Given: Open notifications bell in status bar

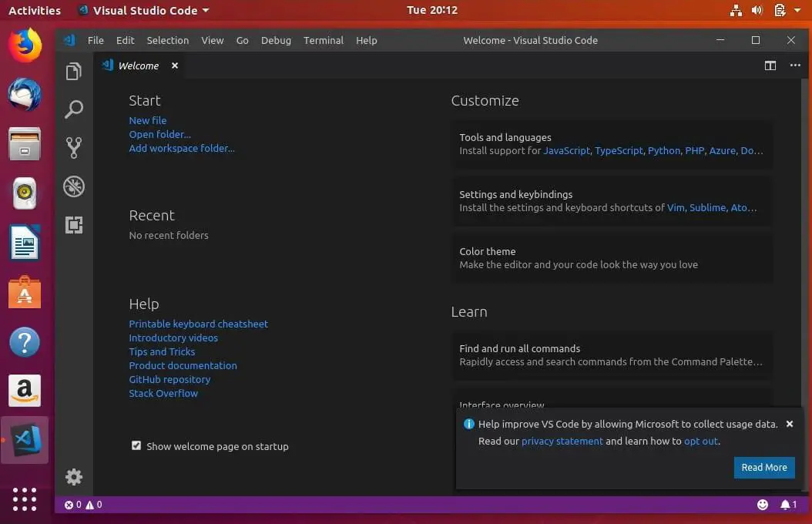Looking at the screenshot, I should click(x=788, y=504).
